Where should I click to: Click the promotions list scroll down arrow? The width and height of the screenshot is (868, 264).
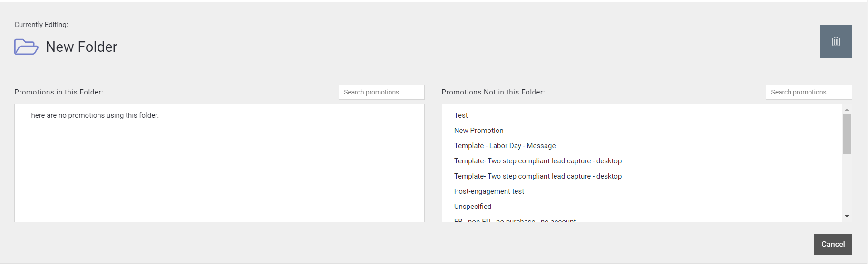(x=847, y=217)
